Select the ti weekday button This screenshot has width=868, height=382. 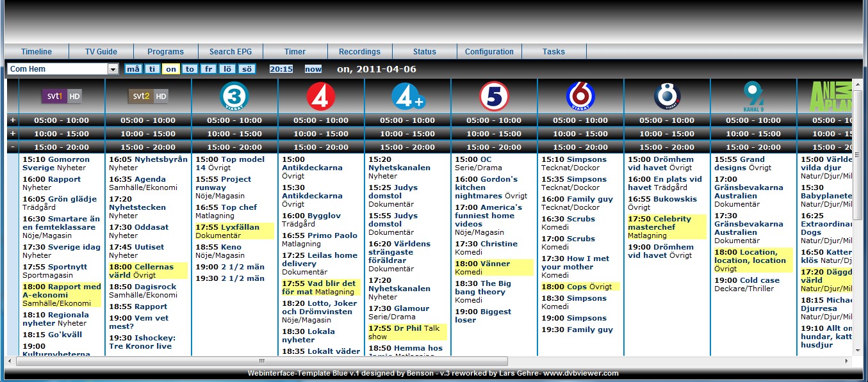coord(152,69)
